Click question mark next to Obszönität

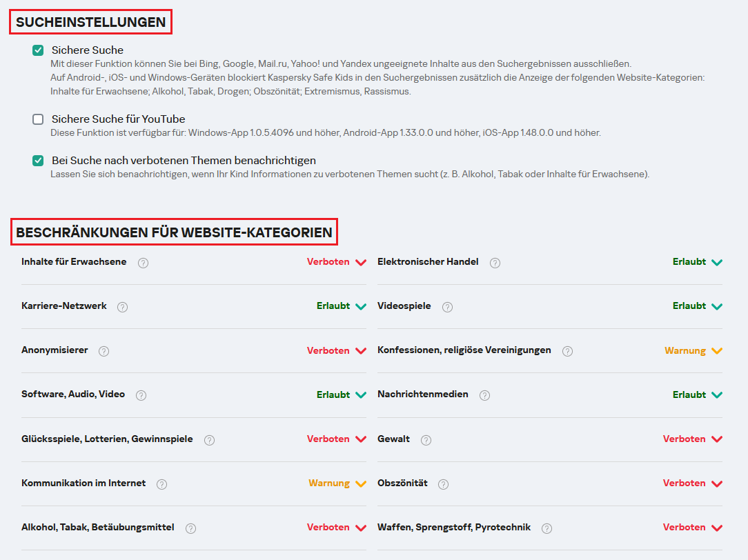point(444,484)
